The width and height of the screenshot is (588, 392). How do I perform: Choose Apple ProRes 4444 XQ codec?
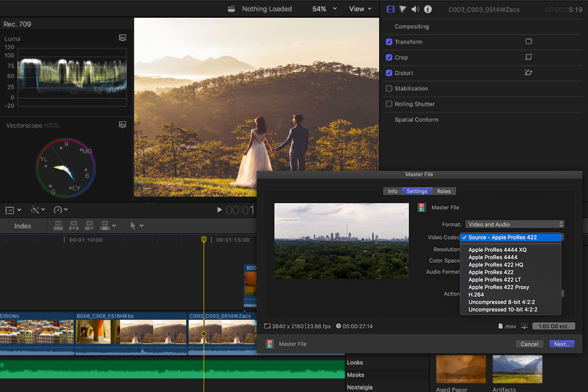pos(511,250)
